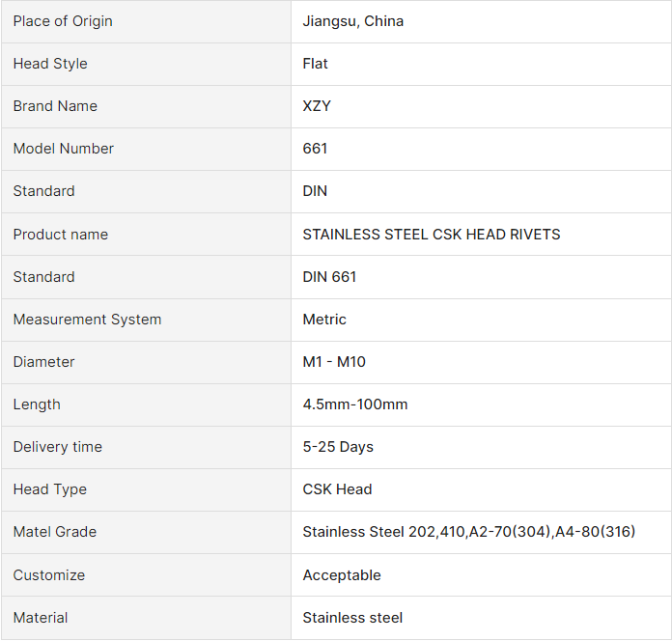Select the "Jiangsu, China" value
Viewport: 672px width, 641px height.
pyautogui.click(x=353, y=21)
